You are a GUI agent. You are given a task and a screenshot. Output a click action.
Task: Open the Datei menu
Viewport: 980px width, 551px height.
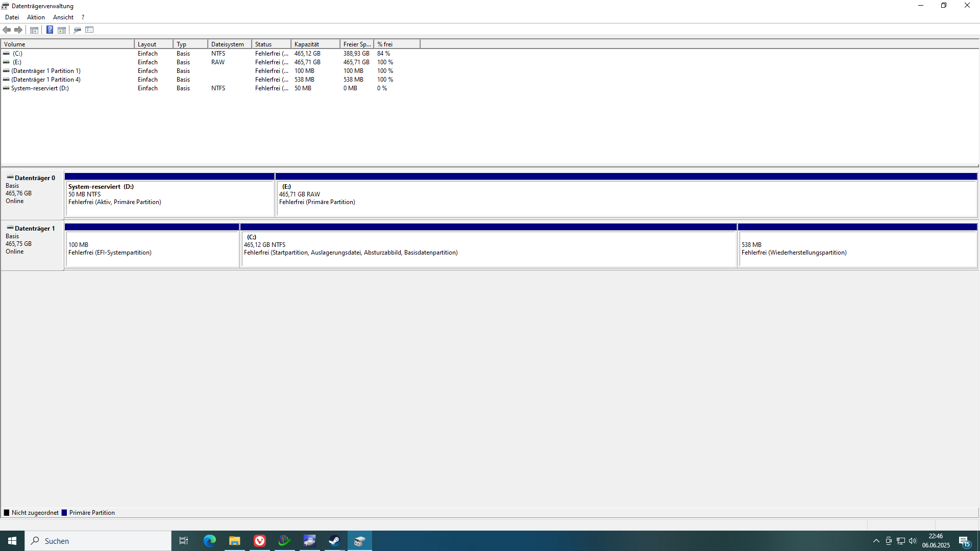pos(12,17)
